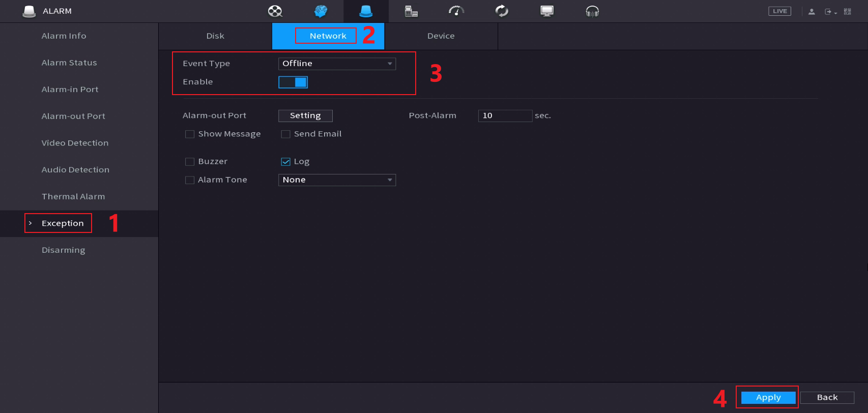Enable the Buzzer checkbox

190,162
